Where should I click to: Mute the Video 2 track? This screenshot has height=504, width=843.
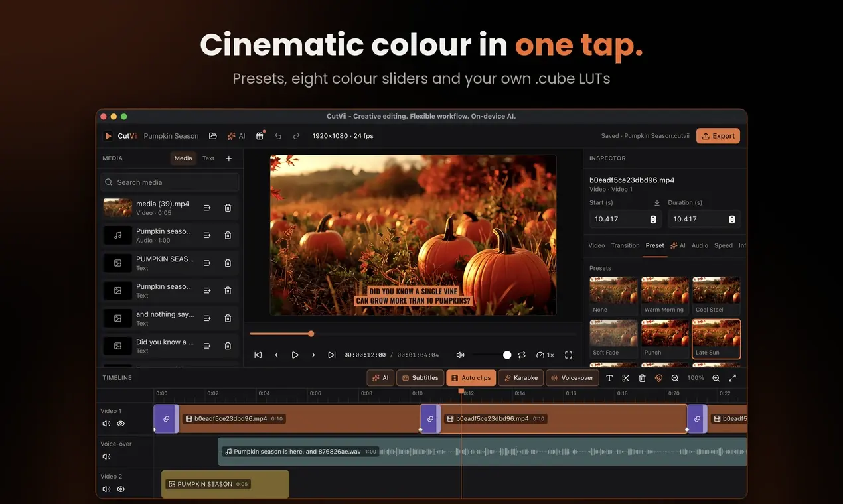pyautogui.click(x=106, y=489)
